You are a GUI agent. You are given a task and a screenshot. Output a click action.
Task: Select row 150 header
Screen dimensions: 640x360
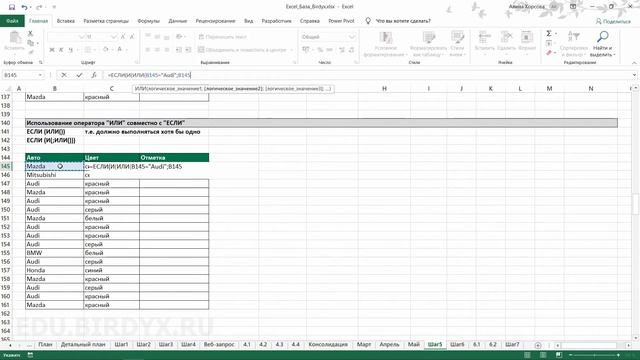[x=6, y=209]
